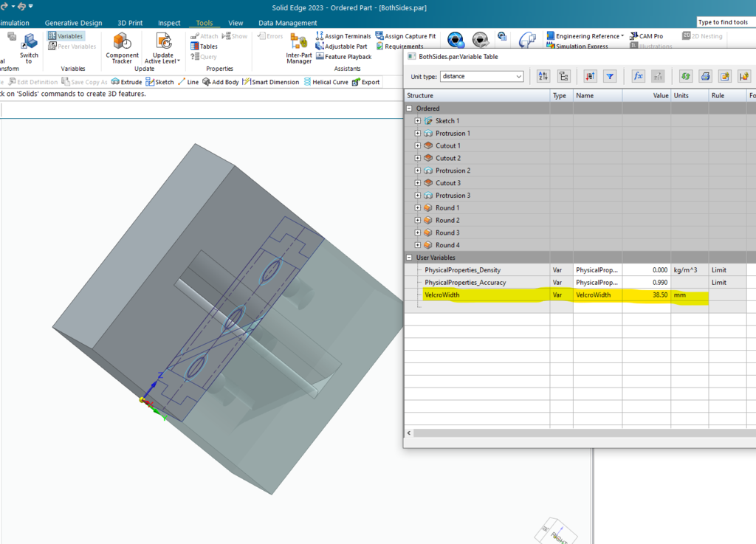756x544 pixels.
Task: Collapse the Ordered section in table
Action: (410, 109)
